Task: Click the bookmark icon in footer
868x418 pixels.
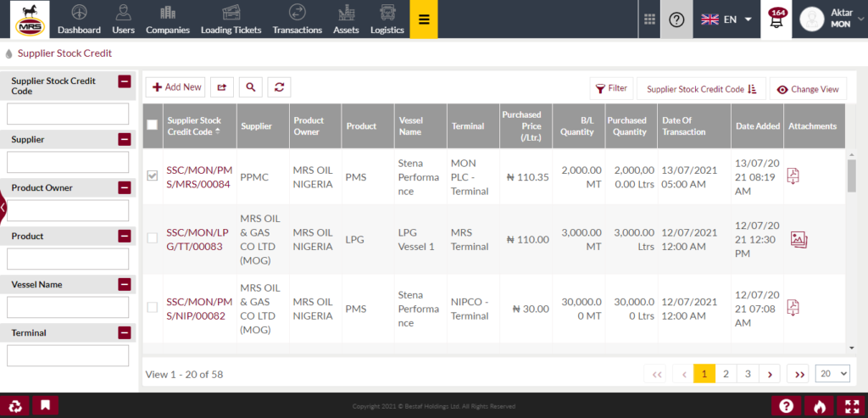Action: tap(46, 405)
